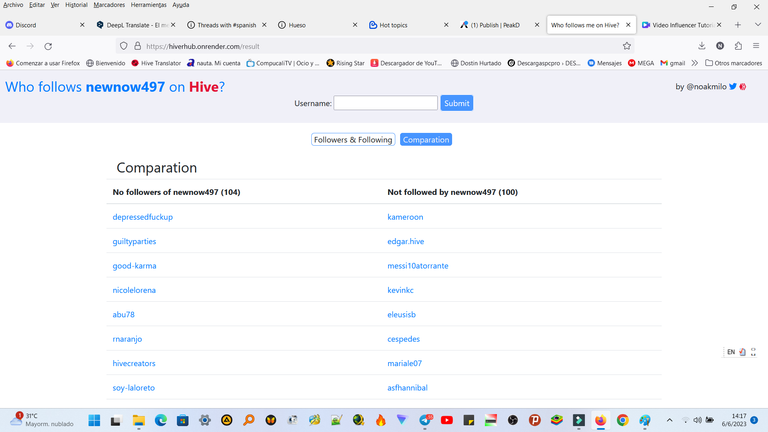This screenshot has width=768, height=432.
Task: Open the Firefox downloads icon
Action: [x=702, y=46]
